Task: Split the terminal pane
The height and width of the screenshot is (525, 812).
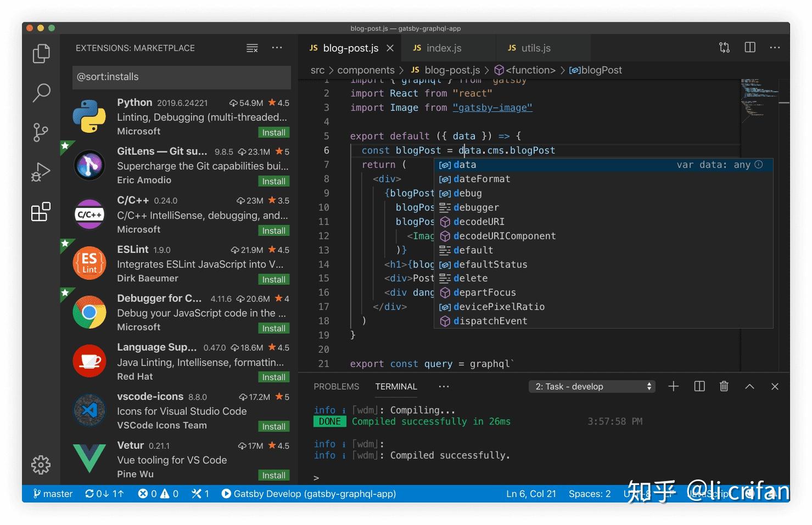Action: tap(699, 387)
